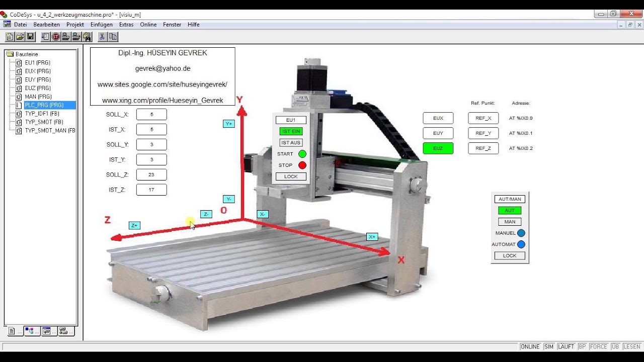Click the Logout toolbar icon
The image size is (644, 362).
[x=76, y=37]
